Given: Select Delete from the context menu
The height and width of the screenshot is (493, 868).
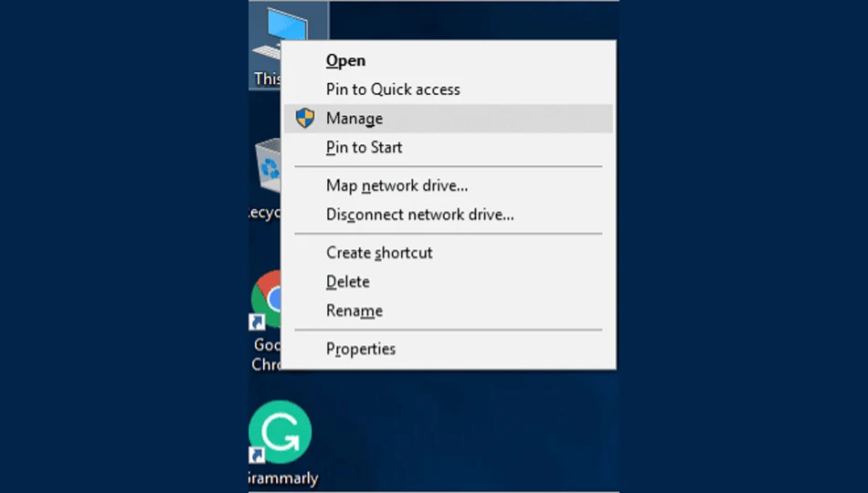Looking at the screenshot, I should click(x=448, y=281).
